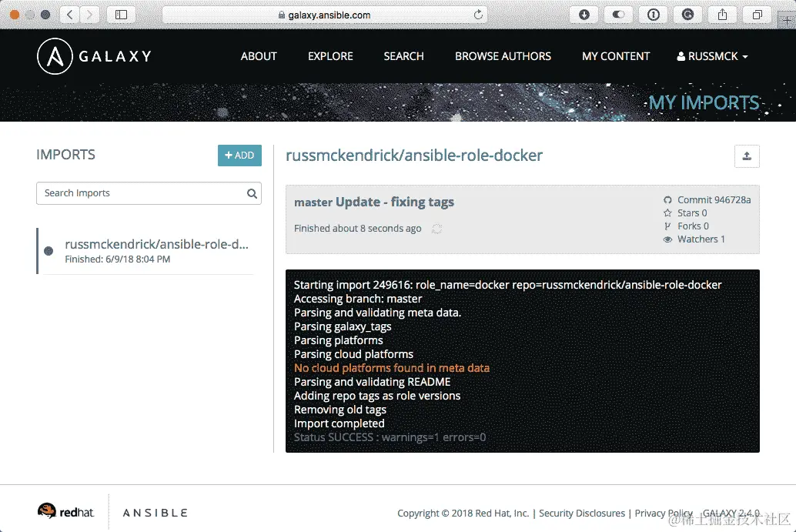Screen dimensions: 796x532
Task: Click 'Removing old tags' log line
Action: (340, 410)
